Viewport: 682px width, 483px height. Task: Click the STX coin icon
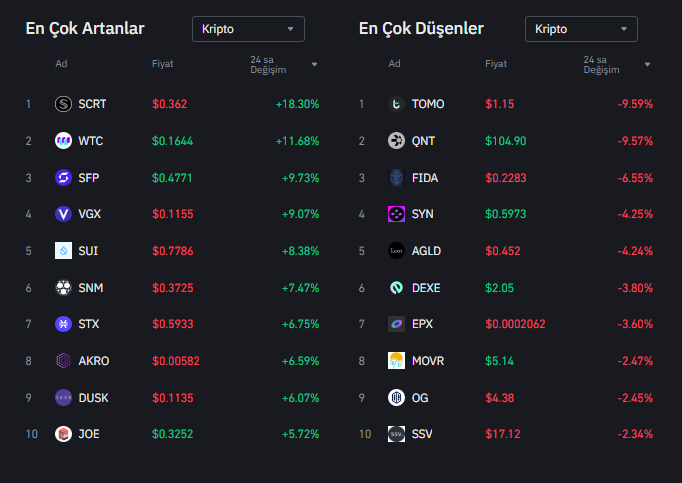[x=64, y=324]
